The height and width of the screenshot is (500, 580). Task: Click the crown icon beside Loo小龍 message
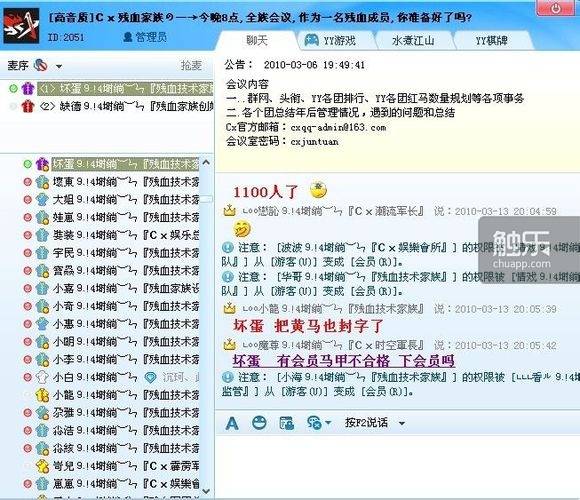(x=229, y=308)
